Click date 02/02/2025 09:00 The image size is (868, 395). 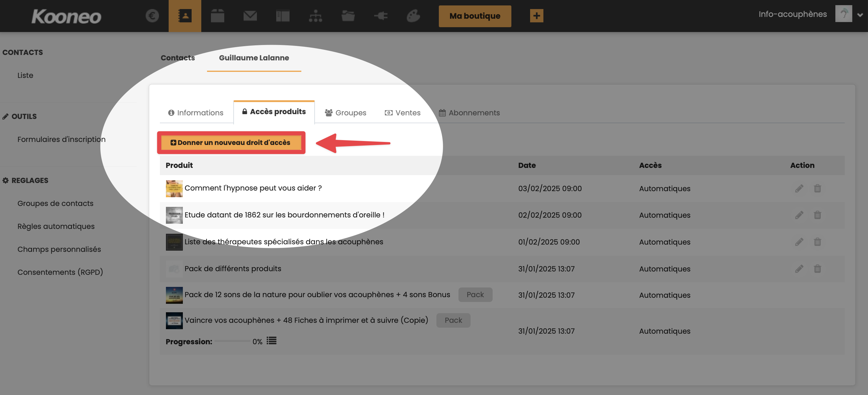coord(550,215)
